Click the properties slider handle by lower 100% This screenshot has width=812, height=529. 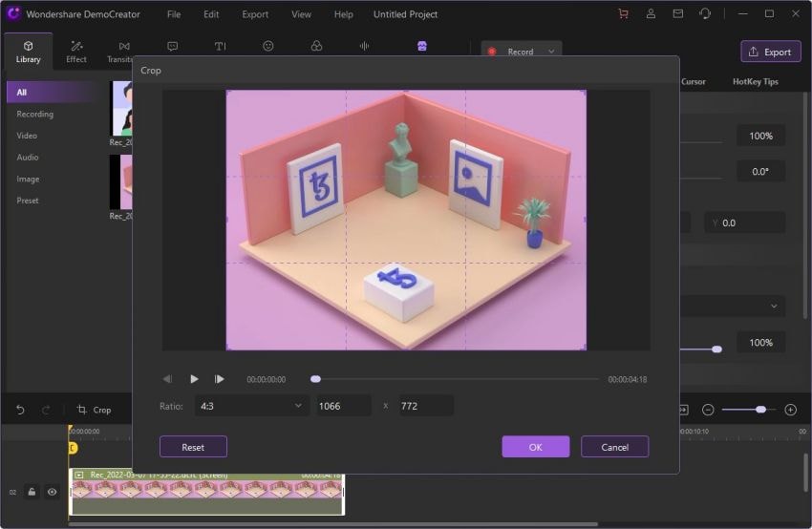click(716, 349)
